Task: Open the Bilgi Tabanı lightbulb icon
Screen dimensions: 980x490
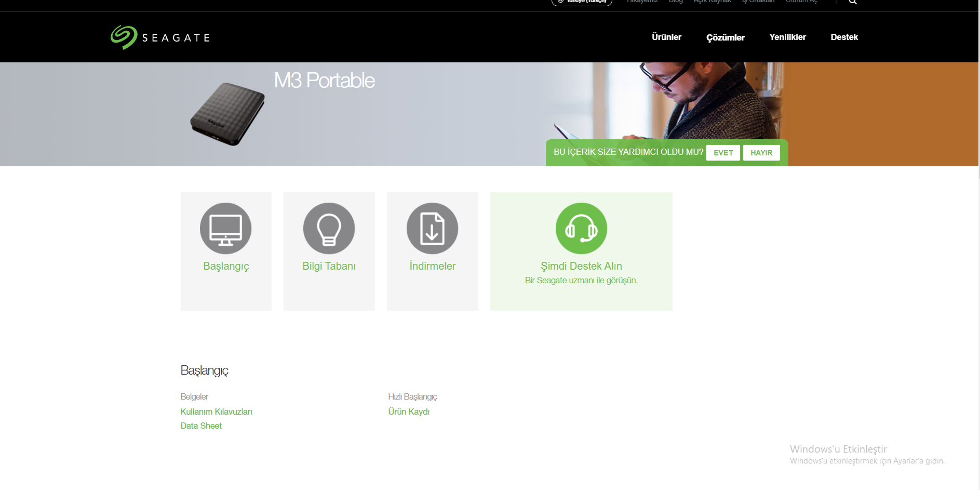Action: [329, 229]
